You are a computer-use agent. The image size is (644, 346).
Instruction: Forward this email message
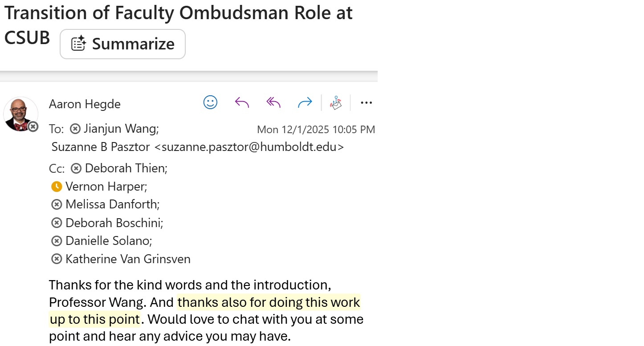[x=305, y=103]
